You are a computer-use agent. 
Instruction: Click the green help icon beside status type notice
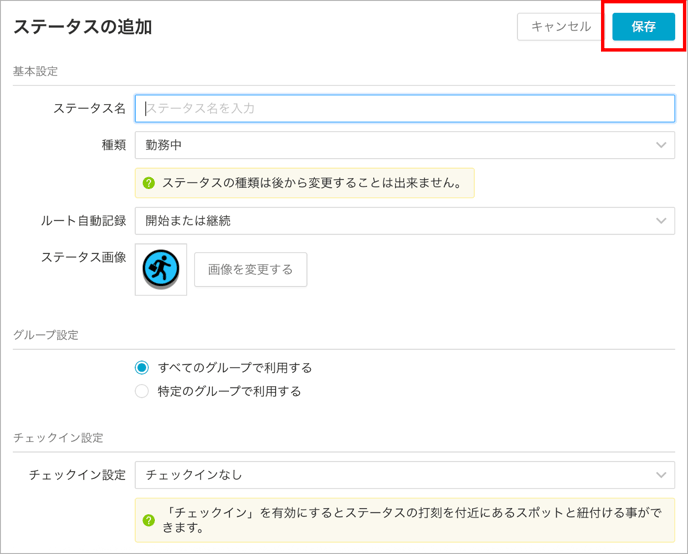149,183
